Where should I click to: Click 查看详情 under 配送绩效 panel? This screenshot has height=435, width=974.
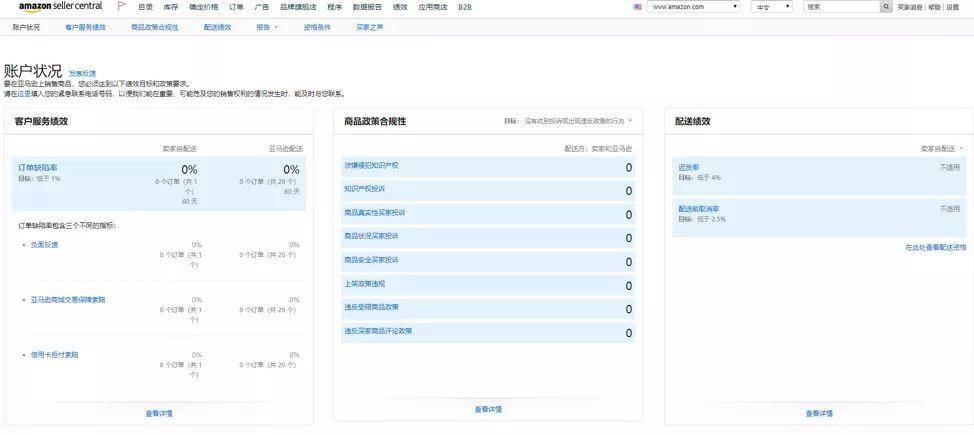tap(819, 413)
